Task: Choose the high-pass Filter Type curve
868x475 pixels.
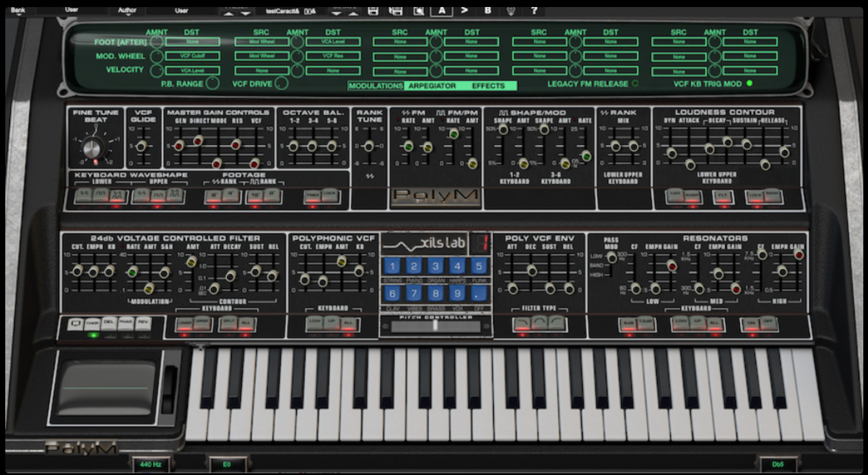Action: pos(557,323)
